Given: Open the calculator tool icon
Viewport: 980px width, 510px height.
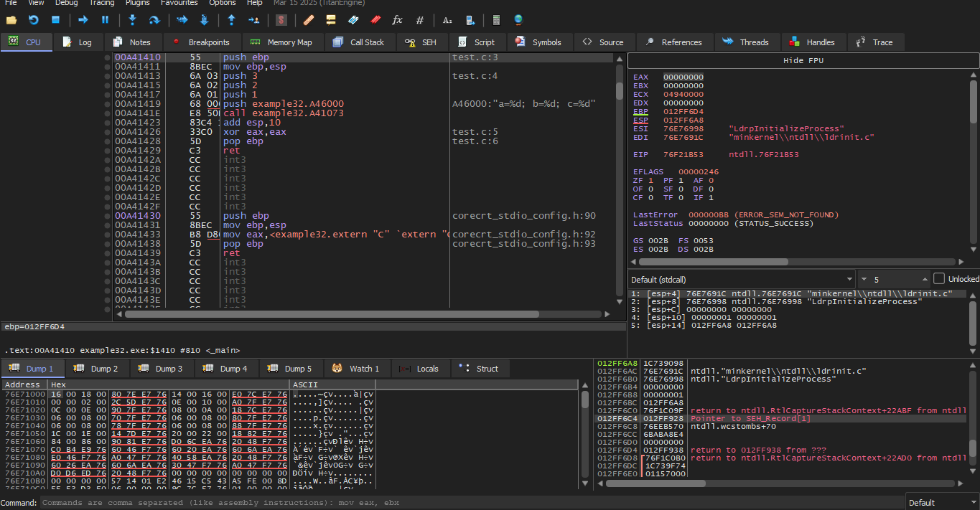Looking at the screenshot, I should [x=495, y=20].
